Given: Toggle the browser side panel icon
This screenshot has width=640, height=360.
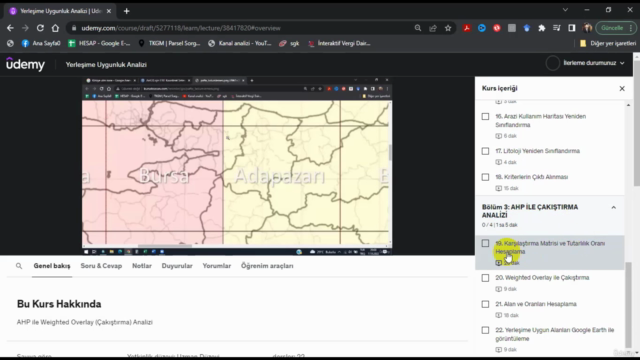Looking at the screenshot, I should point(571,28).
